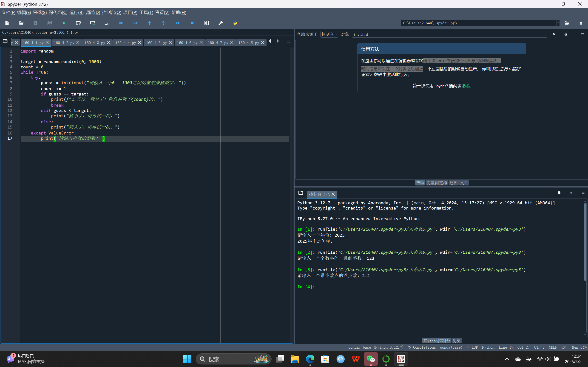Click the 对象 help object input field

[447, 34]
